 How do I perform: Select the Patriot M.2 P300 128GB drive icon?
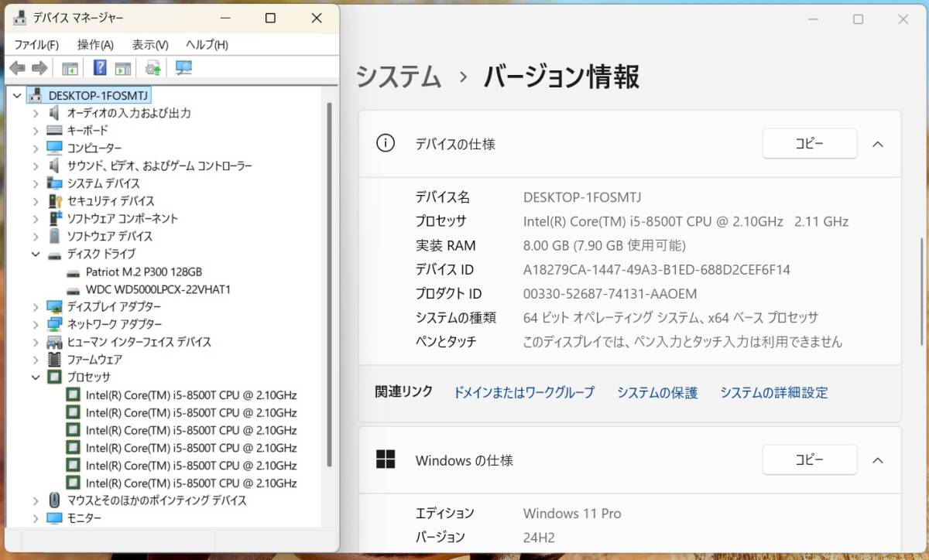[74, 272]
